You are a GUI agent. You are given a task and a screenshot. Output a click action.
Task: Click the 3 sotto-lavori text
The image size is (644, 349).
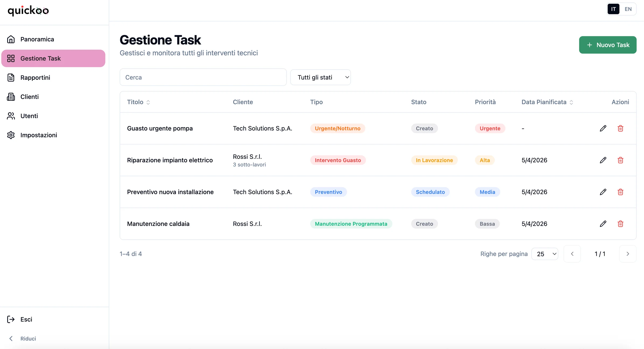[249, 165]
